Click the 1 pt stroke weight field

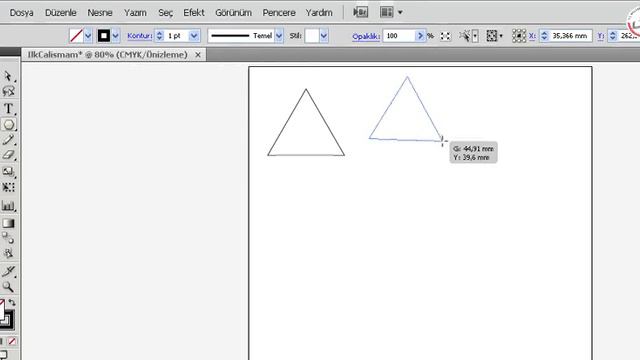(x=176, y=36)
